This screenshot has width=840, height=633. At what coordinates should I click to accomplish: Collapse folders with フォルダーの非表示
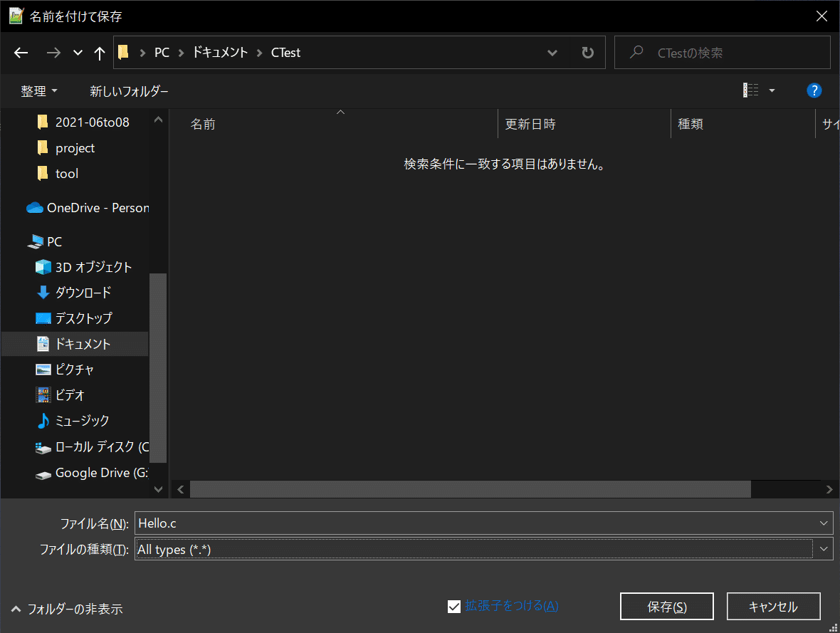pyautogui.click(x=67, y=609)
